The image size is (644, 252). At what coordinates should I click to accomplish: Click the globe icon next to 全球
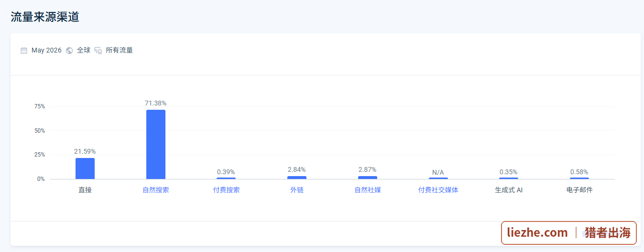69,51
